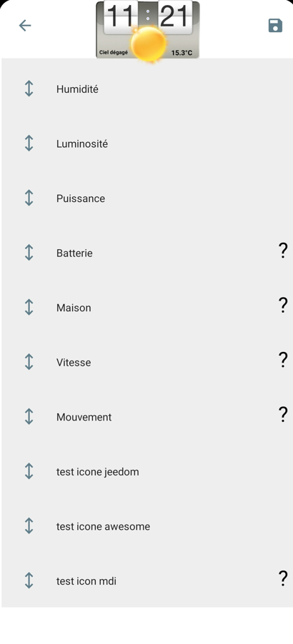
Task: Select the question mark beside Vitesse
Action: coord(283,359)
